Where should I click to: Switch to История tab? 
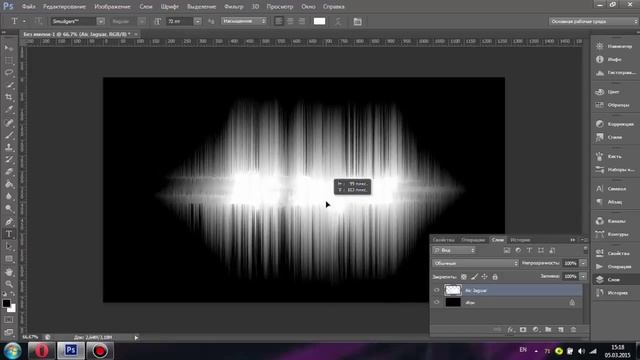520,240
